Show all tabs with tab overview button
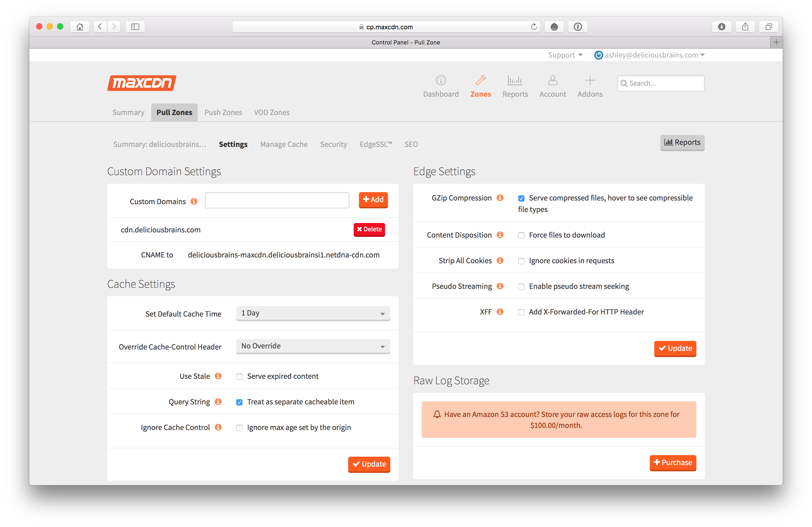 coord(769,27)
